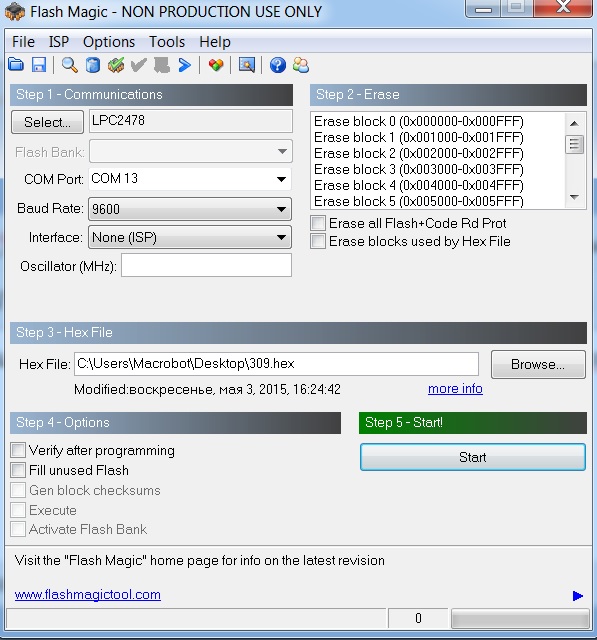
Task: Open the ISP menu
Action: tap(59, 42)
